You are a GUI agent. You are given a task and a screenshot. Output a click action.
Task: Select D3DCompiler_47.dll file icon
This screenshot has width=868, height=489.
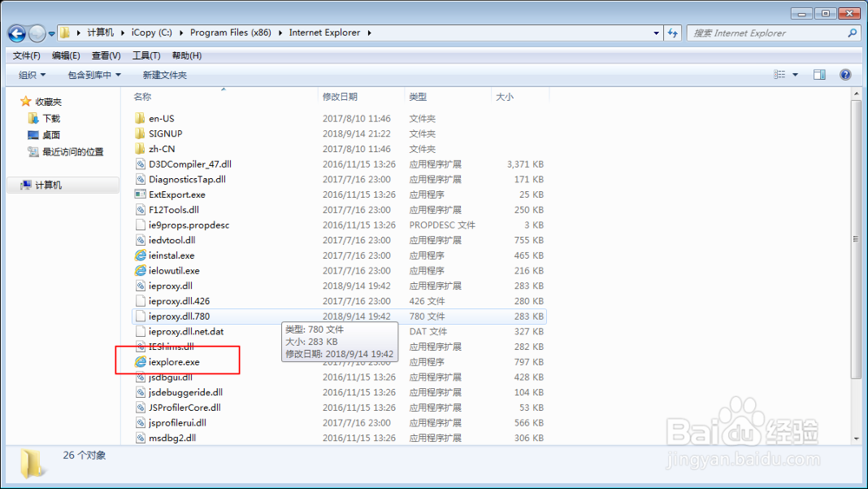pos(141,164)
